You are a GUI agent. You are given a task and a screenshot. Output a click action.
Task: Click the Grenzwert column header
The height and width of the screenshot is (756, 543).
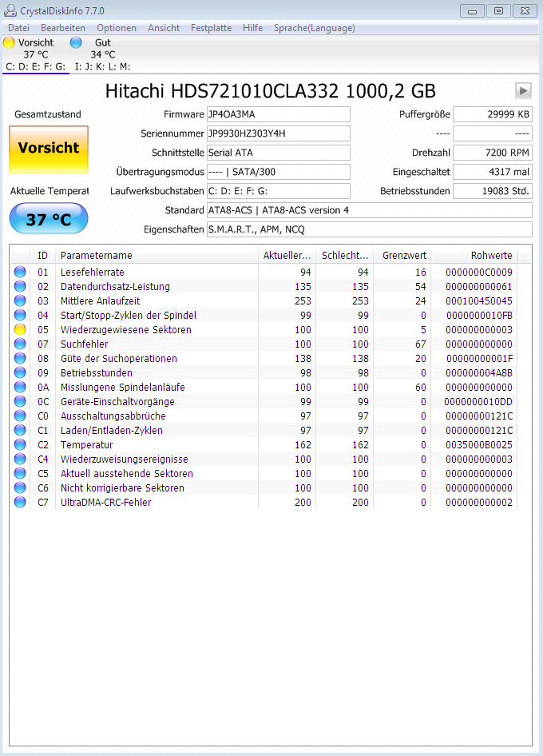[x=402, y=256]
